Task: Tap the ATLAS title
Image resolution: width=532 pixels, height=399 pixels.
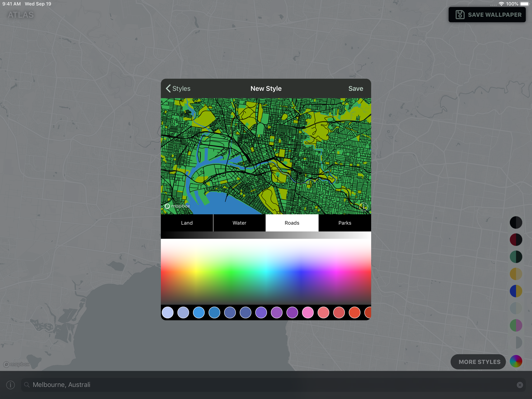Action: coord(21,15)
